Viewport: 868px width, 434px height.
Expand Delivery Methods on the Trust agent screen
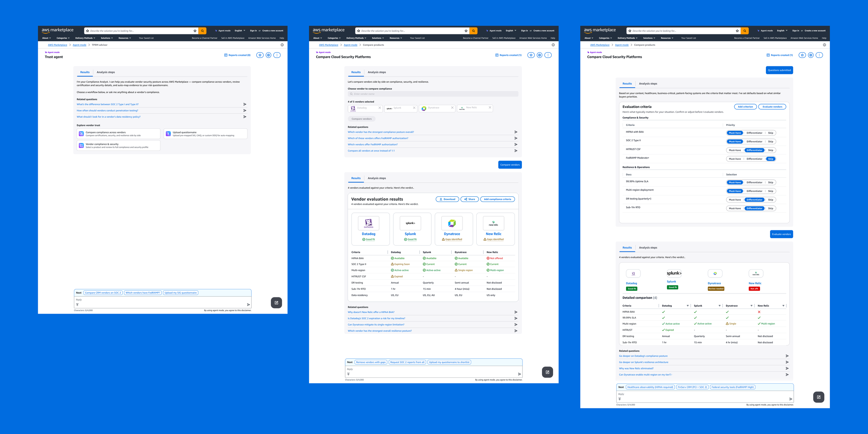85,38
